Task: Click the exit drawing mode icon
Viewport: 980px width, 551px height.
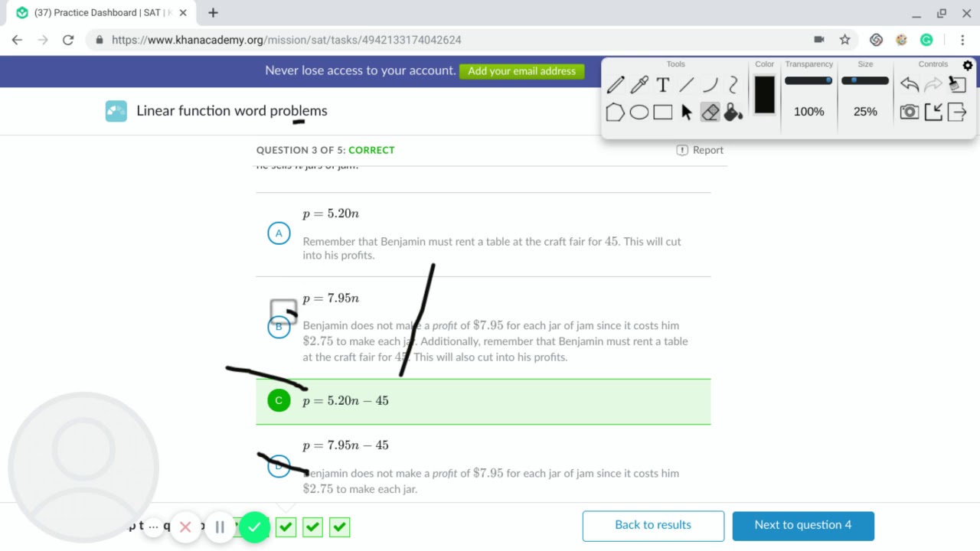Action: click(957, 112)
